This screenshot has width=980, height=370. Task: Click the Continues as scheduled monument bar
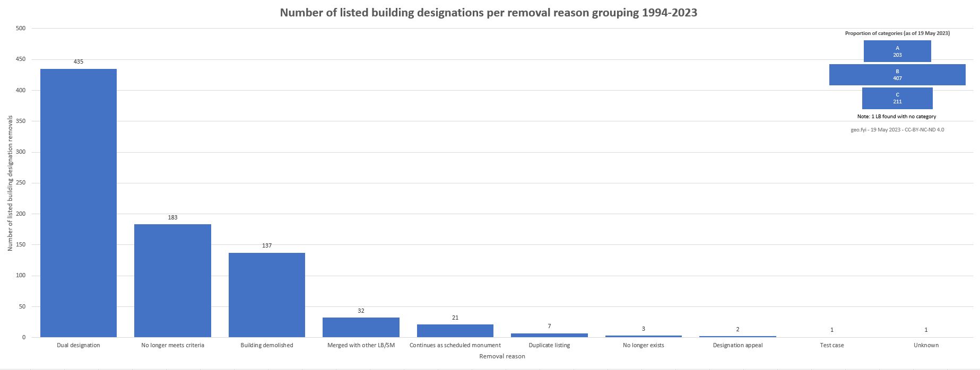[x=455, y=331]
